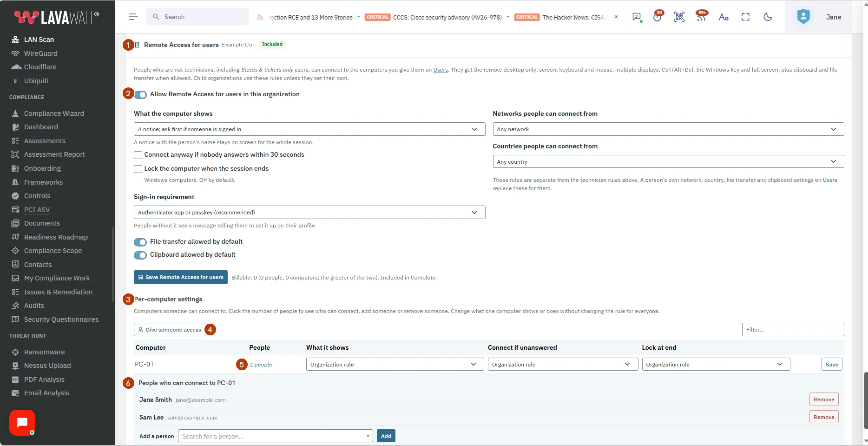This screenshot has height=446, width=868.
Task: Open PC-01 What it shows dropdown
Action: click(x=395, y=365)
